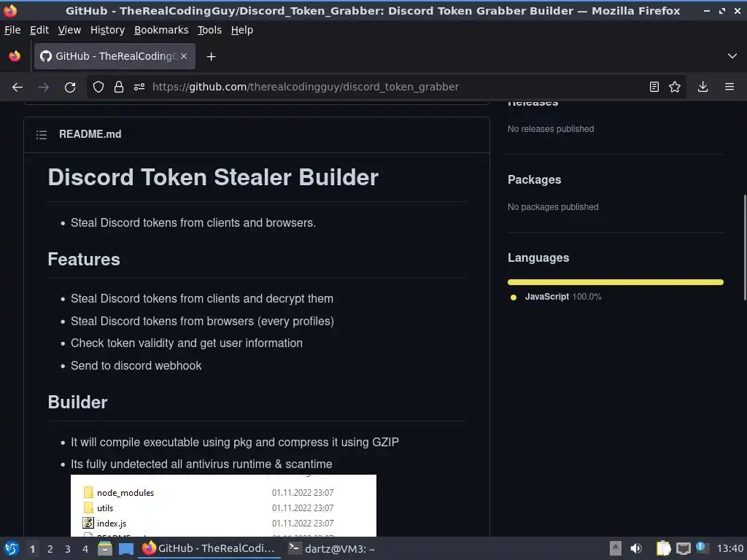Screen dimensions: 747x560
Task: Open the notification info tray icon
Action: (701, 547)
